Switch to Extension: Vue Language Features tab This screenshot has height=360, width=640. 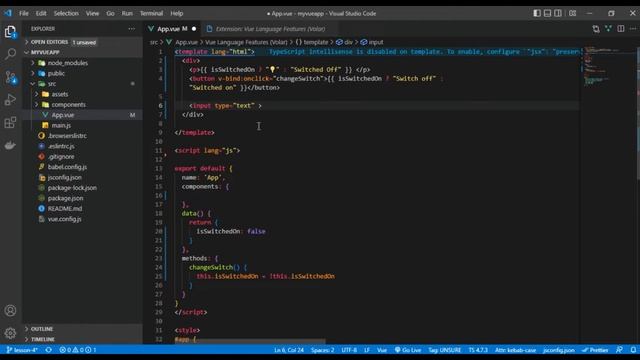click(x=270, y=29)
